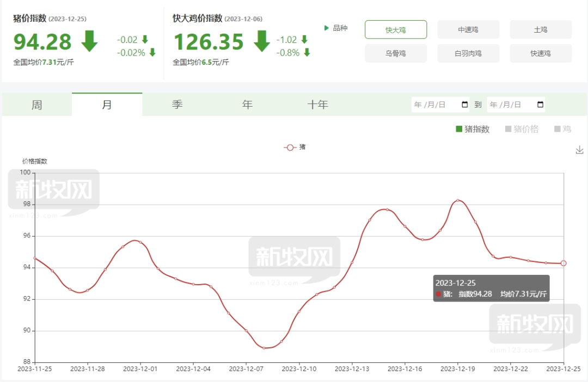The width and height of the screenshot is (588, 382).
Task: Click the end date input field
Action: (x=516, y=104)
